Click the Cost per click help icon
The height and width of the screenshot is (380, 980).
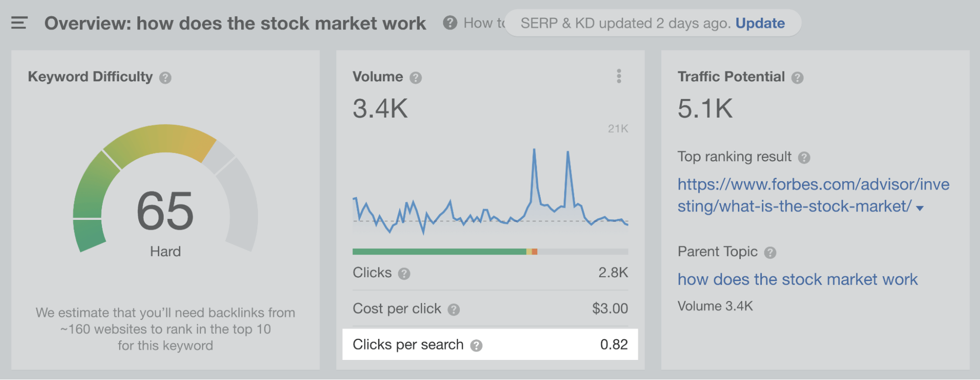[453, 309]
